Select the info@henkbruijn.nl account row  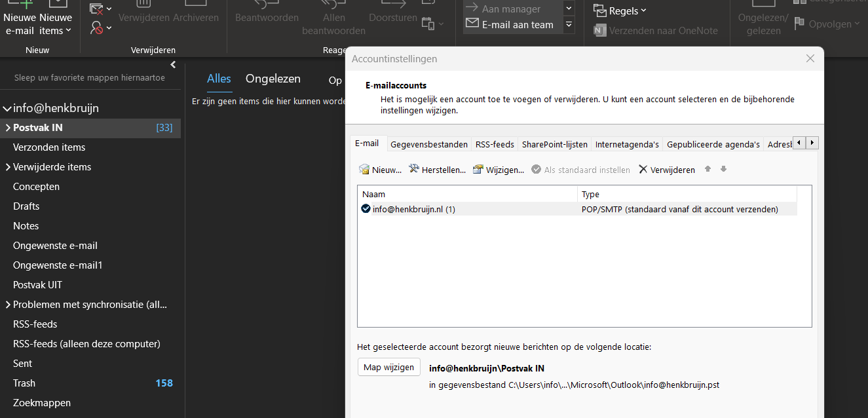pyautogui.click(x=413, y=210)
